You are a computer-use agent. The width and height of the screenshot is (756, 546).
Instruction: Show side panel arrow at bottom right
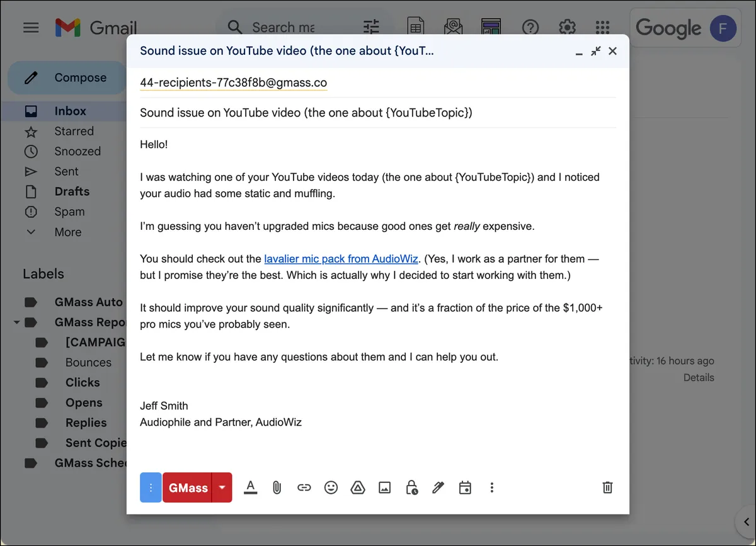pos(745,521)
